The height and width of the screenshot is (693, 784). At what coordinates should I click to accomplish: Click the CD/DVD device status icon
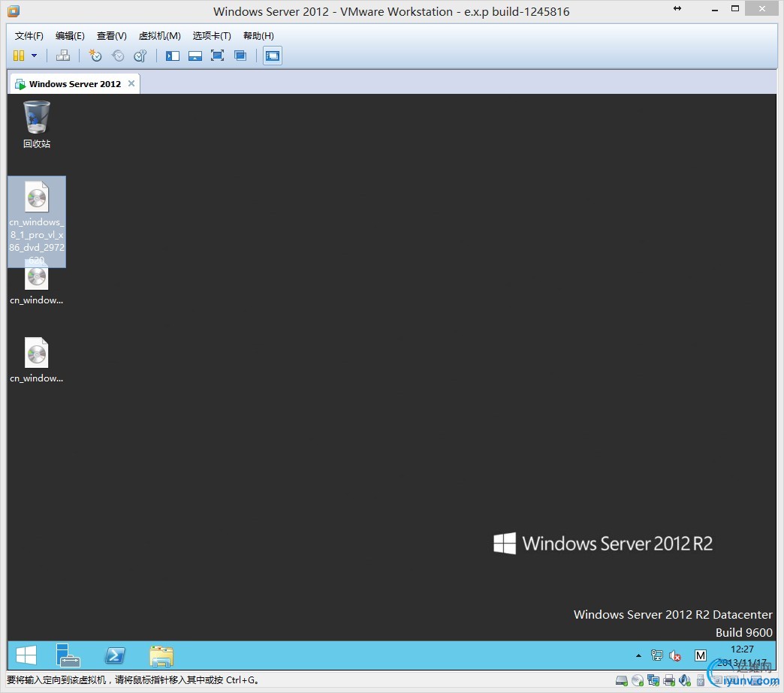[x=638, y=680]
